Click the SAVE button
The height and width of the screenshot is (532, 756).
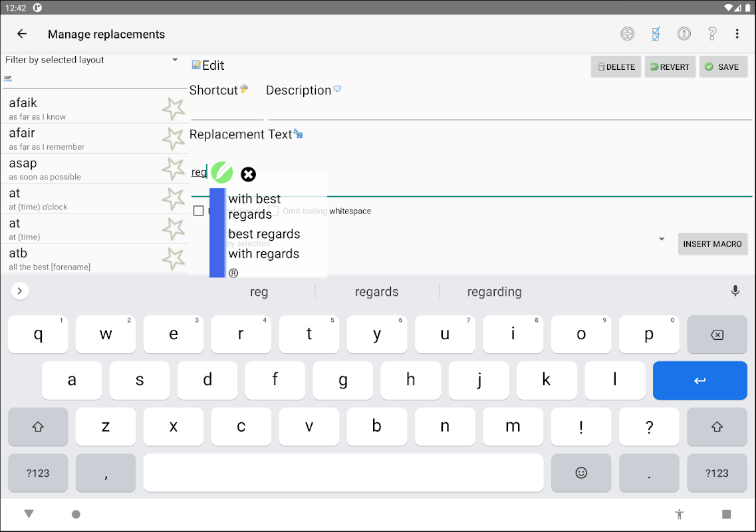[x=723, y=67]
